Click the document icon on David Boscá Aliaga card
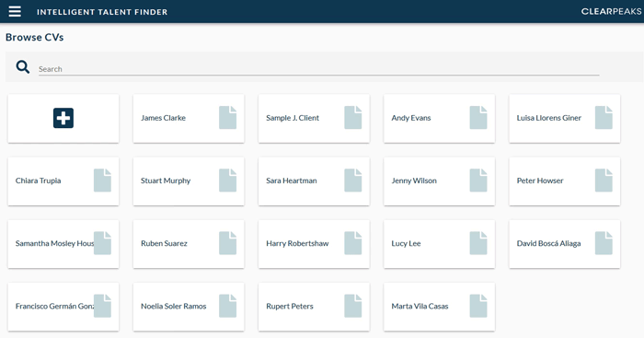This screenshot has height=338, width=644. (x=604, y=243)
